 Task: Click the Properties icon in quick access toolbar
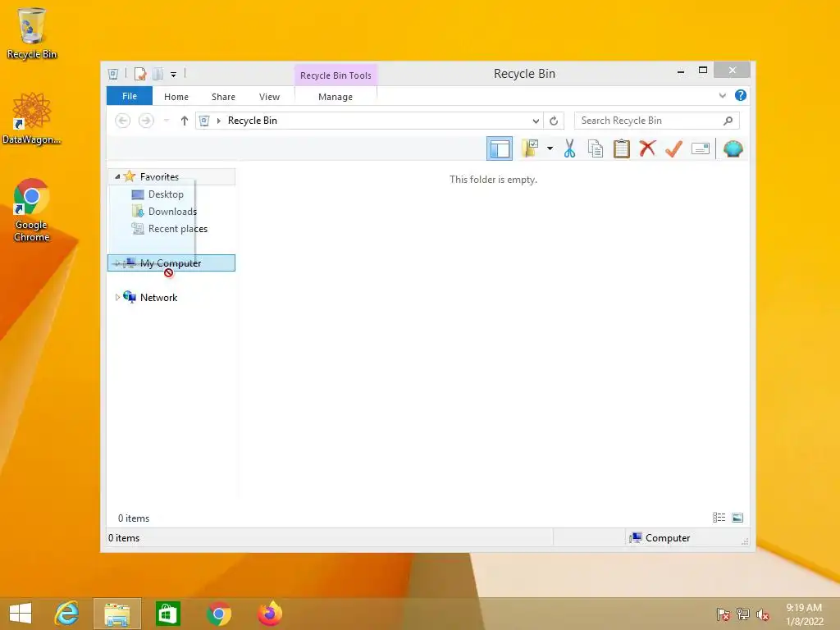click(140, 74)
